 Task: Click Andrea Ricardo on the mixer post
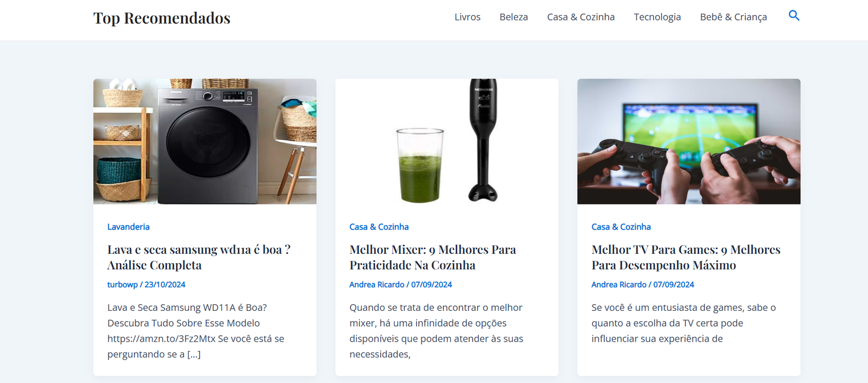(376, 284)
